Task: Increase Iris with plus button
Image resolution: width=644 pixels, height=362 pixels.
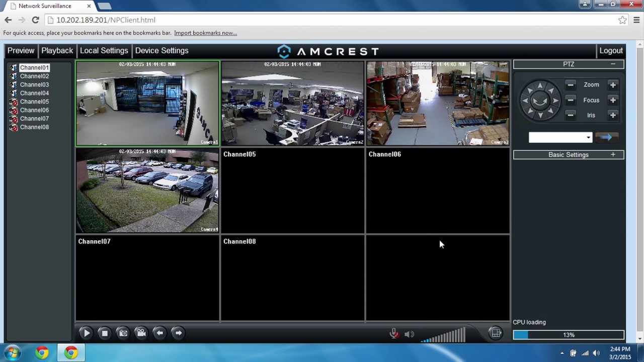Action: [613, 115]
